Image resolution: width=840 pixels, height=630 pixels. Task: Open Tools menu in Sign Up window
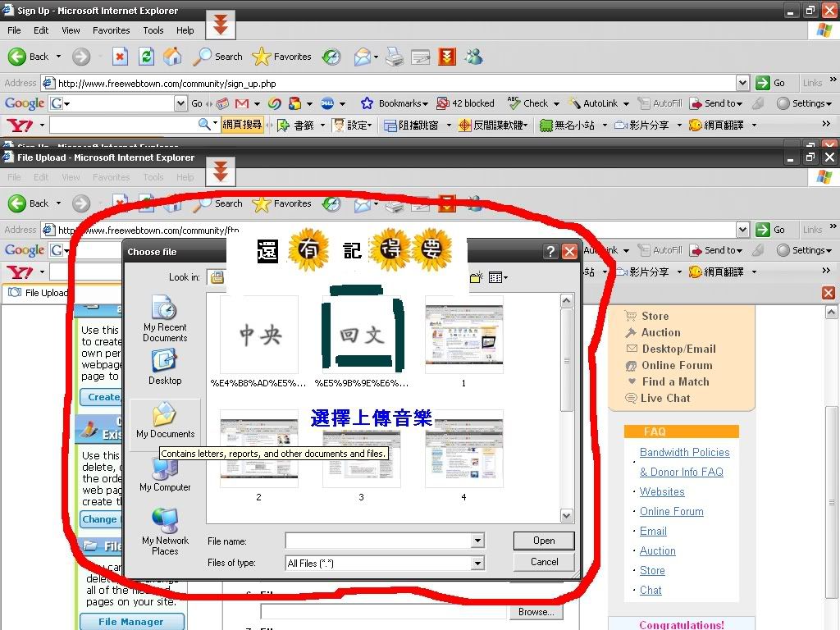[153, 30]
